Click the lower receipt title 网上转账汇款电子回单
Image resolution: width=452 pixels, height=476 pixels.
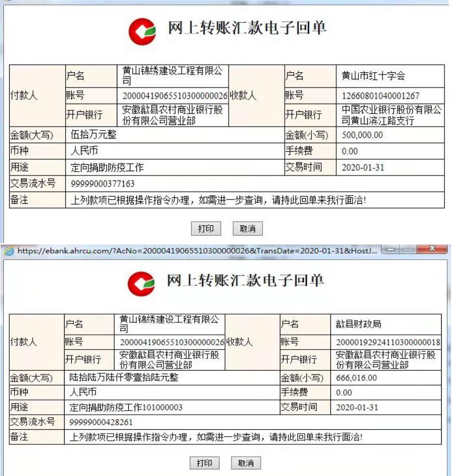pos(245,280)
